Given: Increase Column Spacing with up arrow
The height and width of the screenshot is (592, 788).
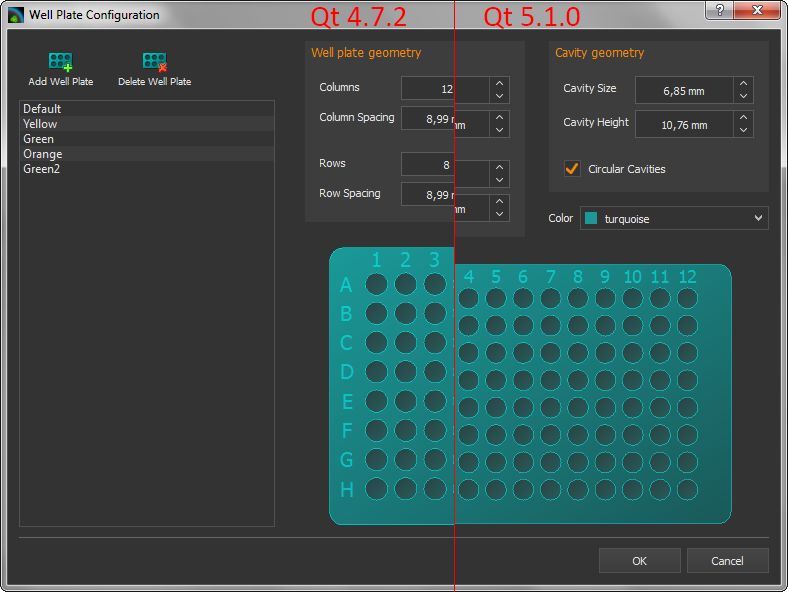Looking at the screenshot, I should 499,117.
